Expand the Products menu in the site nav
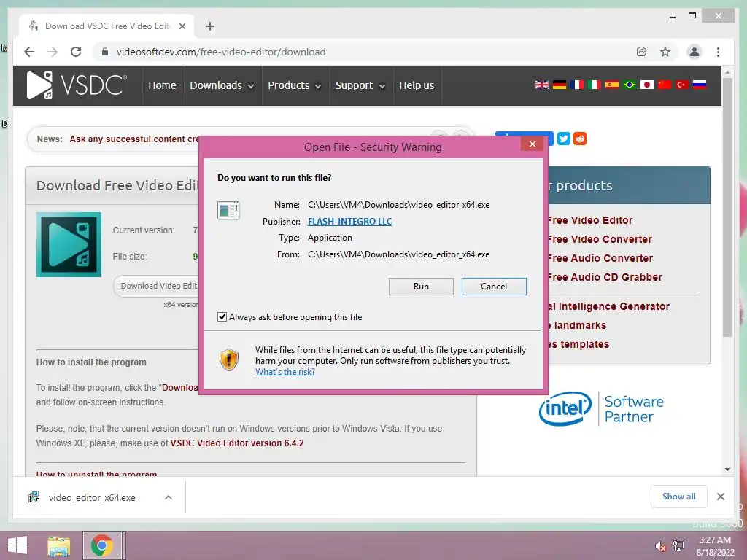 (x=294, y=85)
